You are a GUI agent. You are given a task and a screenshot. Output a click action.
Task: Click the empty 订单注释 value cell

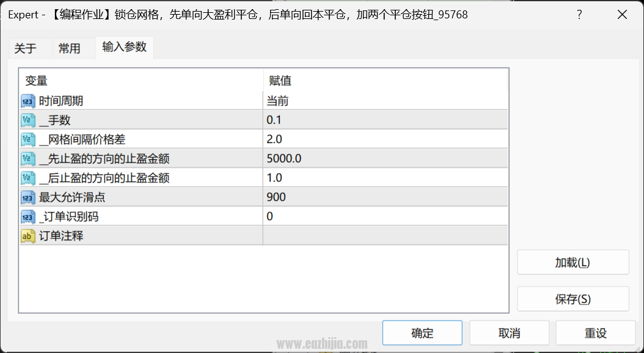(x=386, y=236)
